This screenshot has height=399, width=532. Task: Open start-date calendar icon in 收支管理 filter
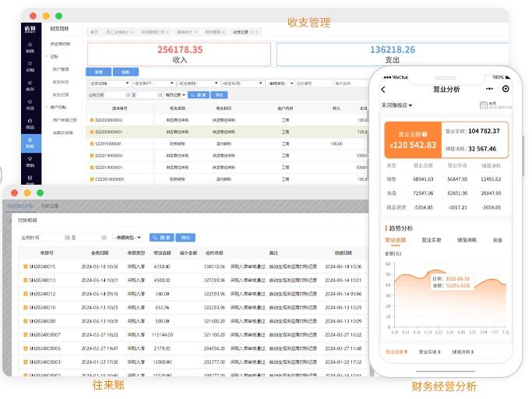click(128, 95)
